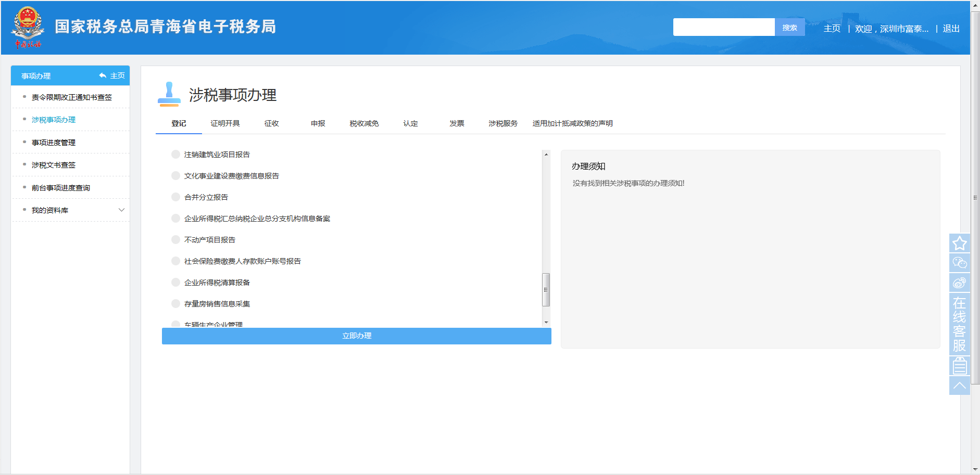Open 涉税文书查签 in sidebar
The height and width of the screenshot is (475, 980).
click(x=54, y=165)
